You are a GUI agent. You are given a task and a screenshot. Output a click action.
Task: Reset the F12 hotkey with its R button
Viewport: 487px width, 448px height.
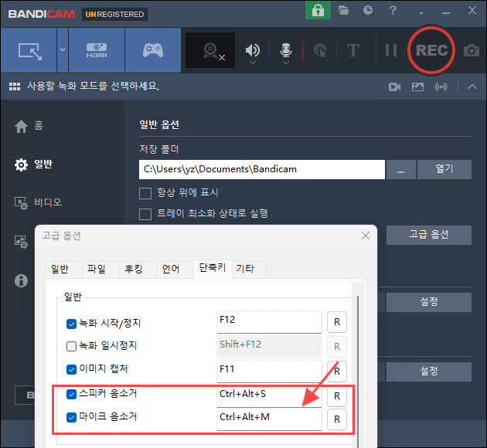337,322
